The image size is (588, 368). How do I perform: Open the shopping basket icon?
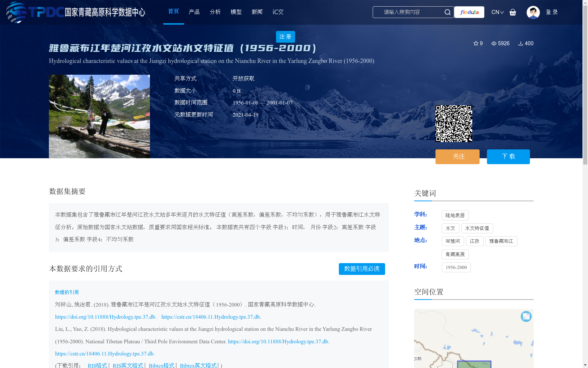coord(513,12)
